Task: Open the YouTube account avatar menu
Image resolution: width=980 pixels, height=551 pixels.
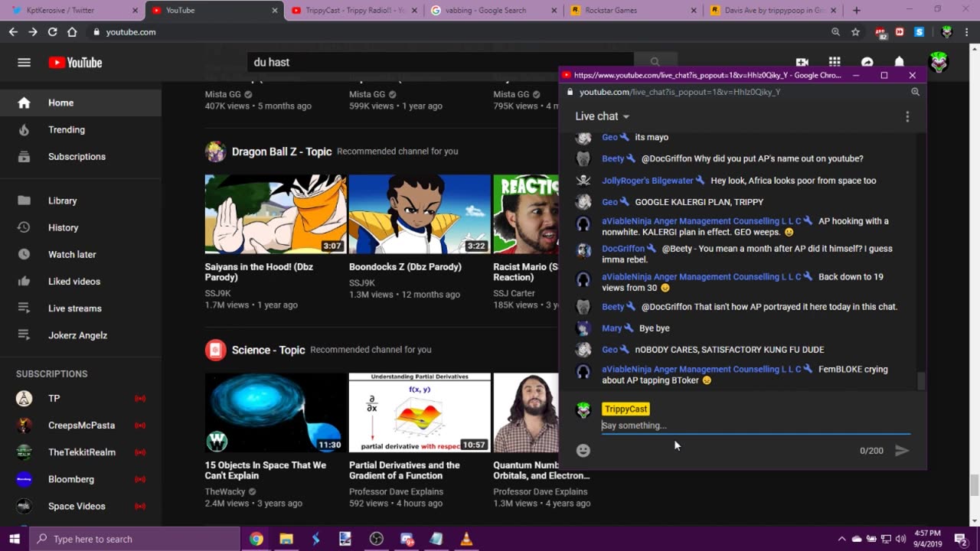Action: pyautogui.click(x=939, y=63)
